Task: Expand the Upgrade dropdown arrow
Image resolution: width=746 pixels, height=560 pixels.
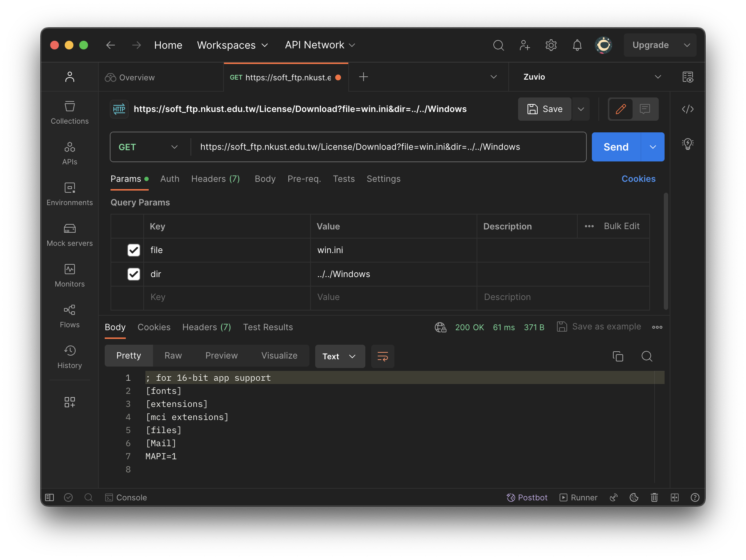Action: click(x=687, y=45)
